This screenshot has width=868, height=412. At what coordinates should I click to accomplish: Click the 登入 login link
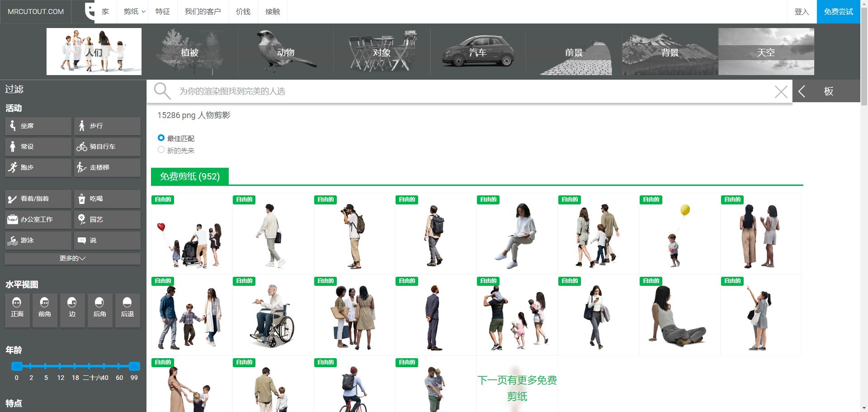(x=802, y=12)
